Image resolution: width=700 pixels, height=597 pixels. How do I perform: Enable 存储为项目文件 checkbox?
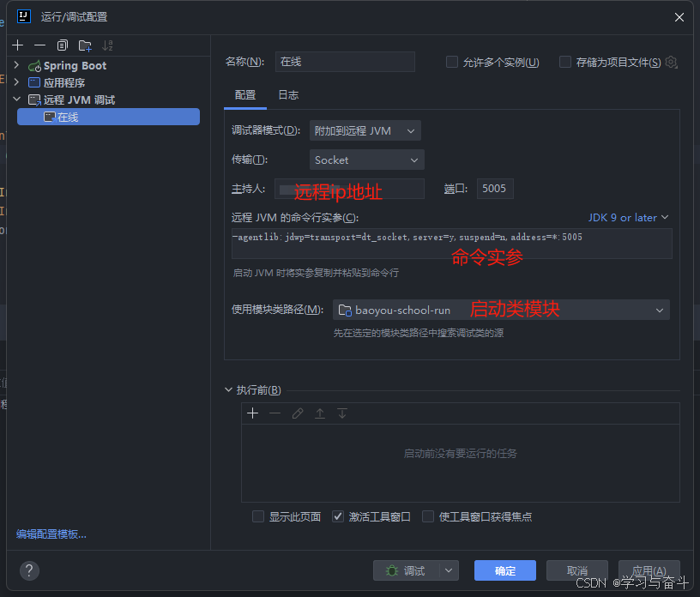click(x=564, y=61)
